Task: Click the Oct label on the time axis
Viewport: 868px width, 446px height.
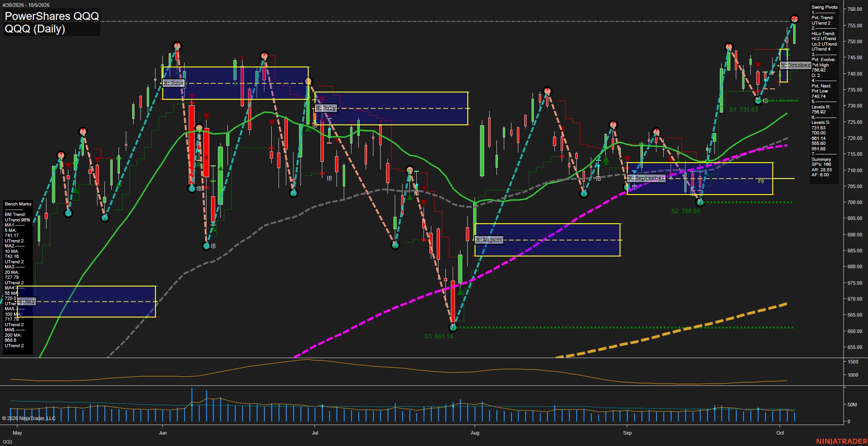Action: 780,433
